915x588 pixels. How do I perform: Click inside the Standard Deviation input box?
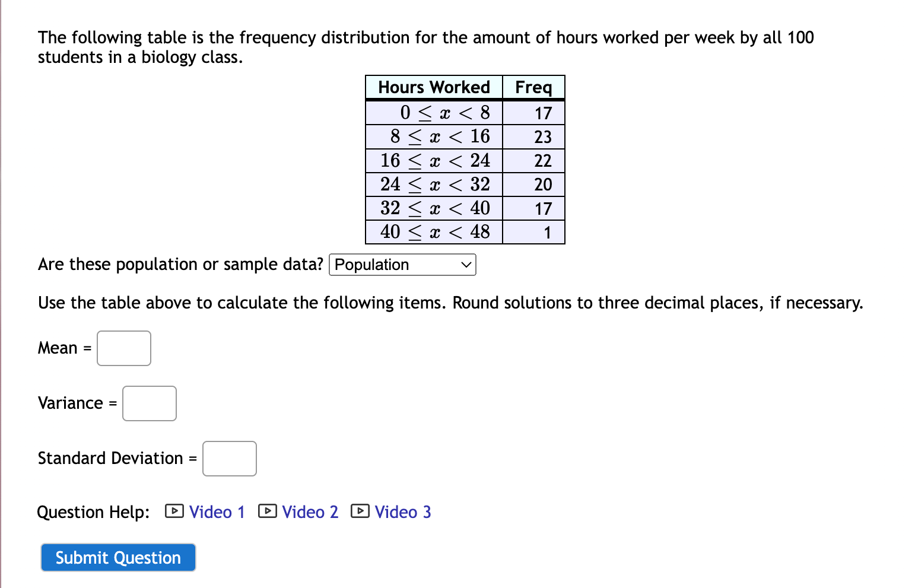228,458
